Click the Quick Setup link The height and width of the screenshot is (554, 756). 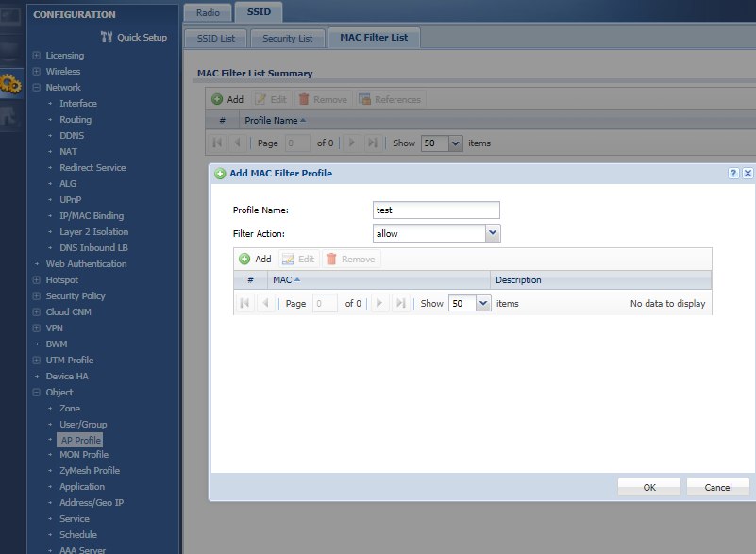click(142, 37)
